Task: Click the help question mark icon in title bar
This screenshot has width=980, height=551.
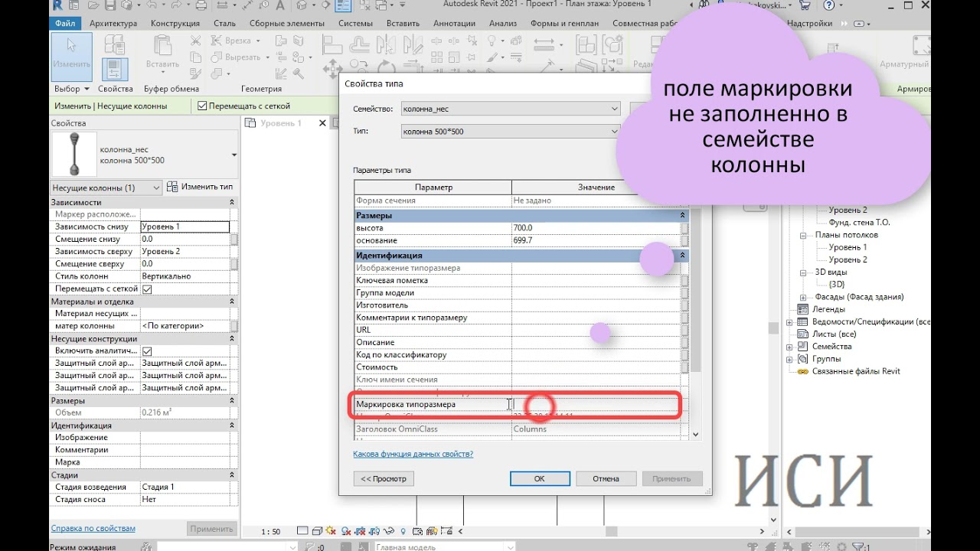Action: 829,5
